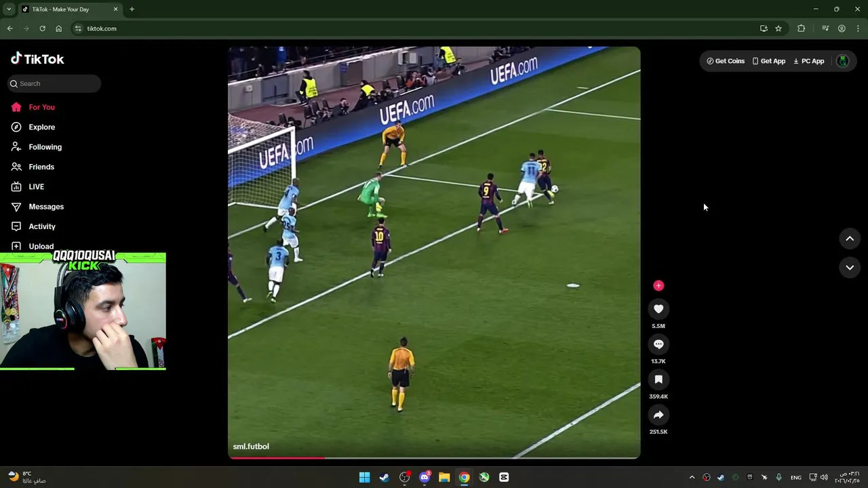Open site information icon in address bar
This screenshot has height=488, width=868.
78,28
